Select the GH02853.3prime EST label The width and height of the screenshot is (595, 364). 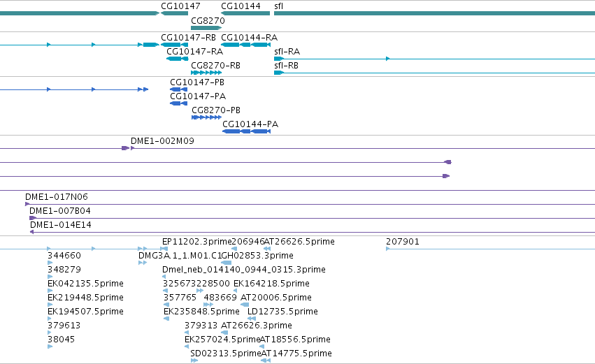point(257,255)
